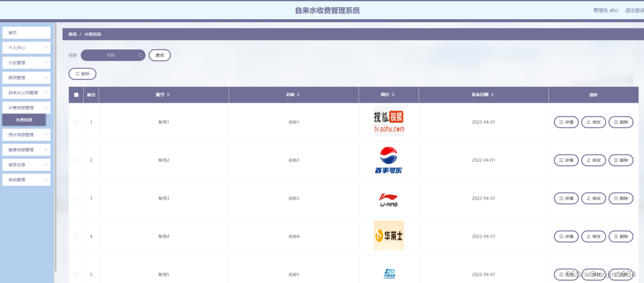Screen dimensions: 644x283
Task: Expand the 自来水公司管理 sidebar menu
Action: [x=26, y=93]
